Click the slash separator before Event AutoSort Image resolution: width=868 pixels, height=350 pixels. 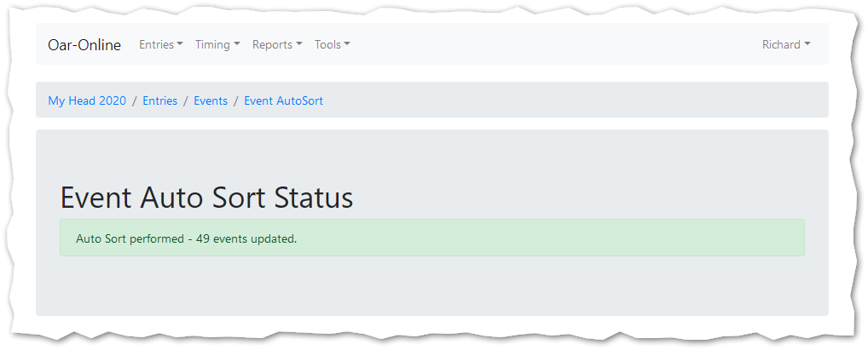236,100
